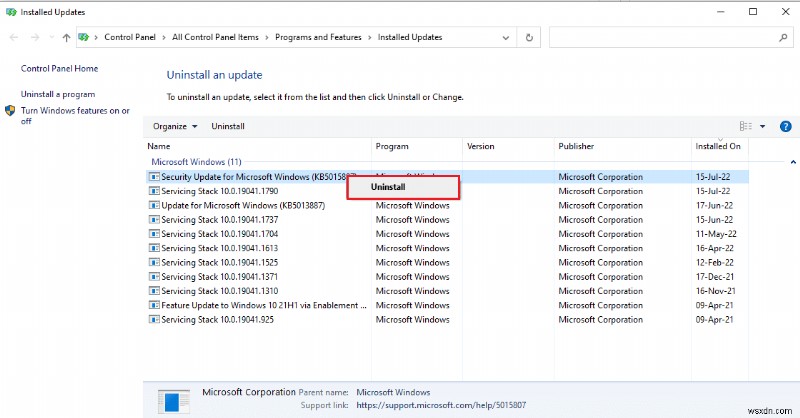The image size is (800, 418).
Task: Open the address bar history dropdown
Action: click(506, 38)
